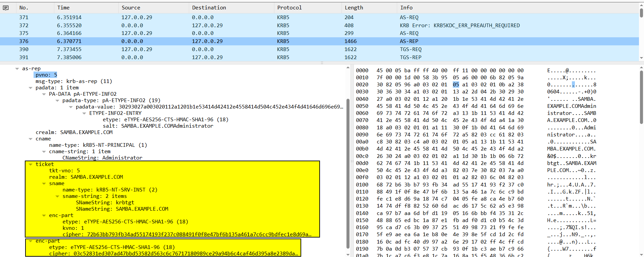This screenshot has height=257, width=644.
Task: Collapse the ETYPE-INFO2-ENTRY node
Action: point(84,113)
